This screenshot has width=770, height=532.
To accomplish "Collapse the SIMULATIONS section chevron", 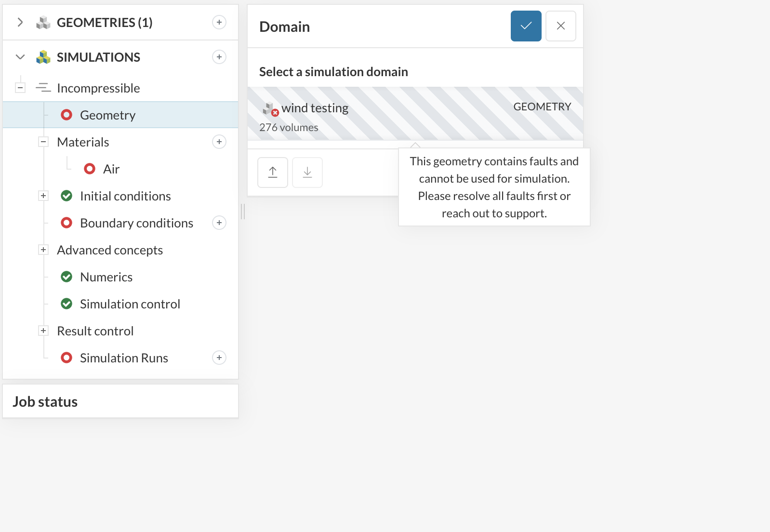I will [x=20, y=57].
